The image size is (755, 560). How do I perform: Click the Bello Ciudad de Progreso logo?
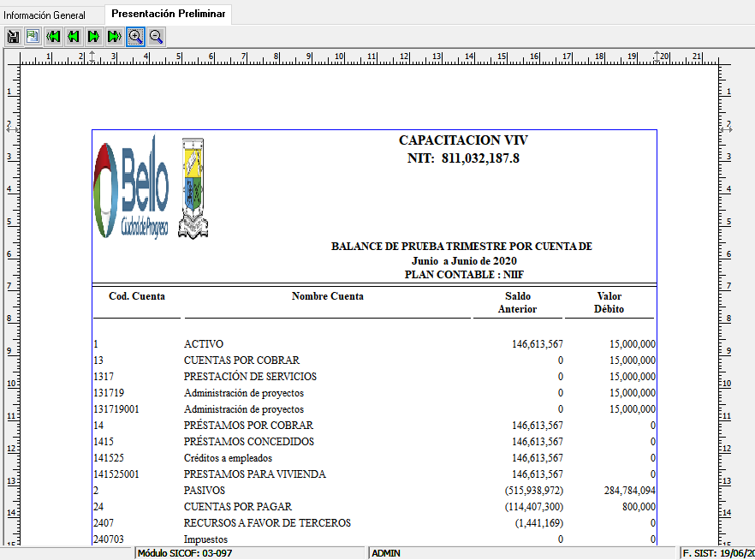point(131,188)
